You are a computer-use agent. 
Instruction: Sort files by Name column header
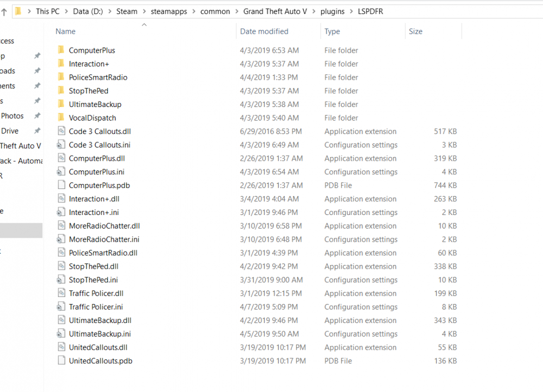pyautogui.click(x=66, y=31)
